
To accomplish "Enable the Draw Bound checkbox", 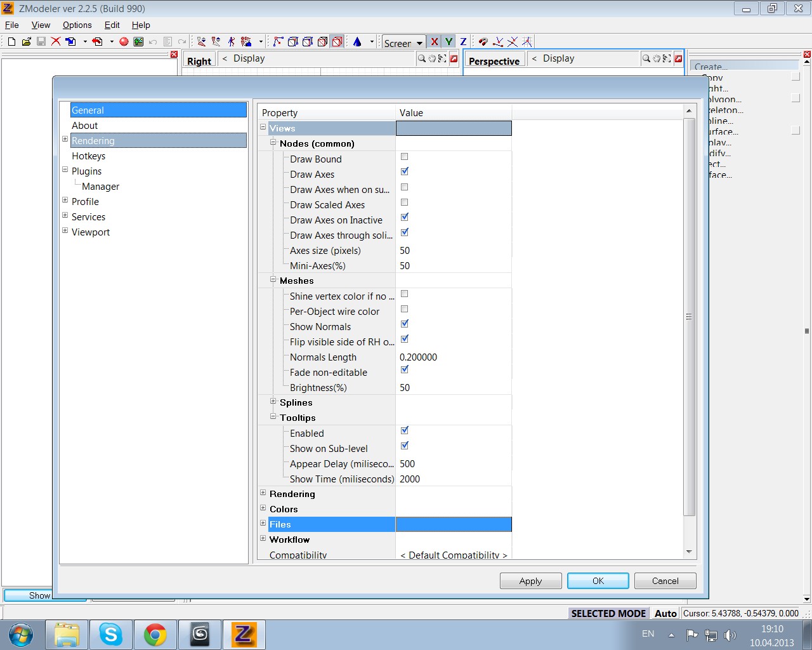I will [x=405, y=157].
